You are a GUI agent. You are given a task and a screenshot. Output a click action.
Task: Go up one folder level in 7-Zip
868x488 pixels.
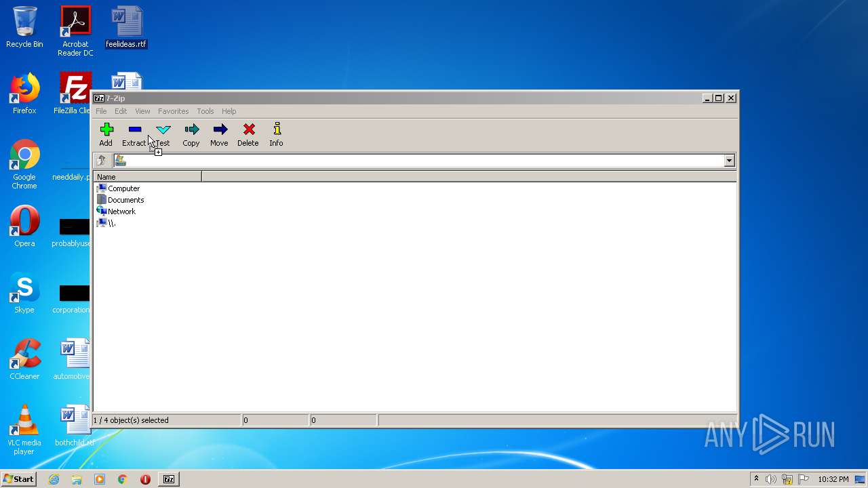102,161
